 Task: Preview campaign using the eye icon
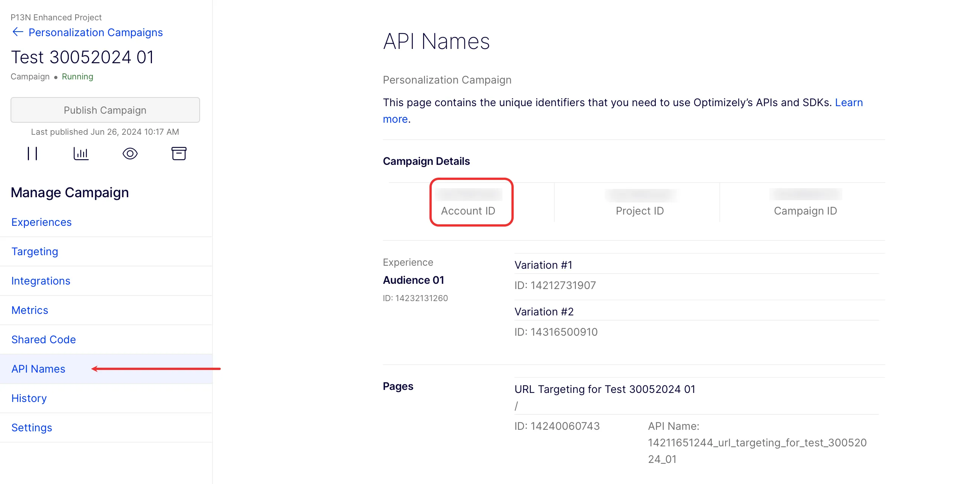click(130, 154)
